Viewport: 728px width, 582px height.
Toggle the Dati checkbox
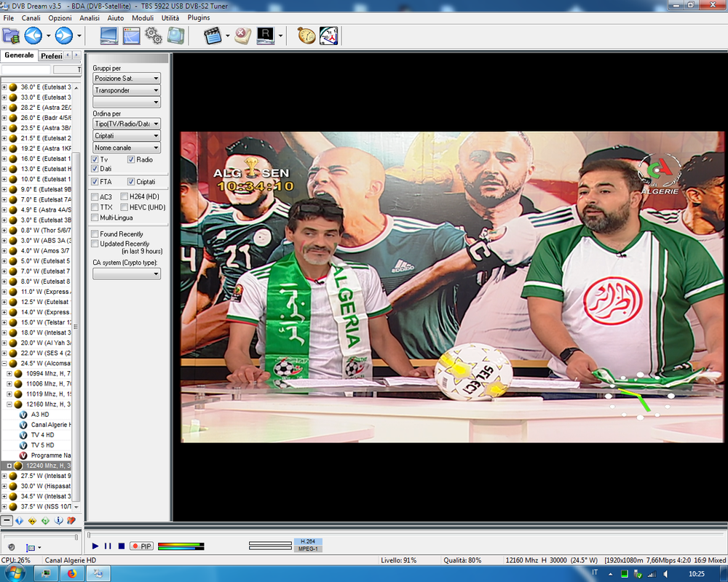(x=95, y=169)
